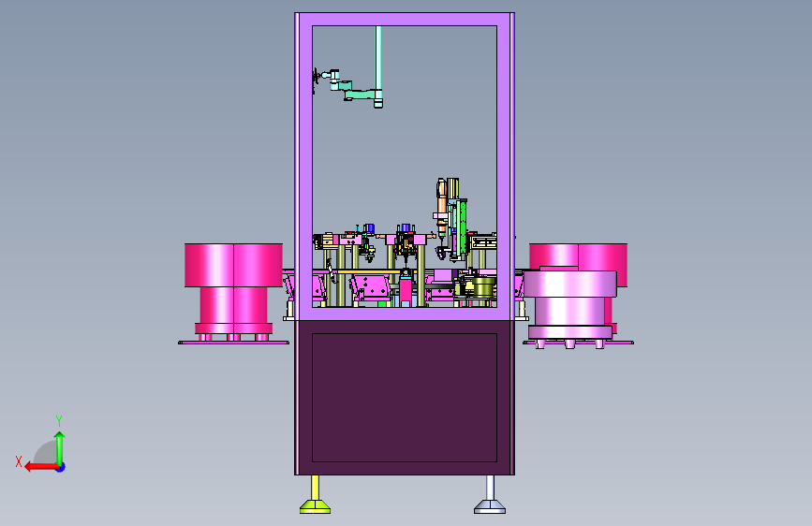Select the orange screwdriver unit
This screenshot has width=812, height=526.
[x=441, y=207]
